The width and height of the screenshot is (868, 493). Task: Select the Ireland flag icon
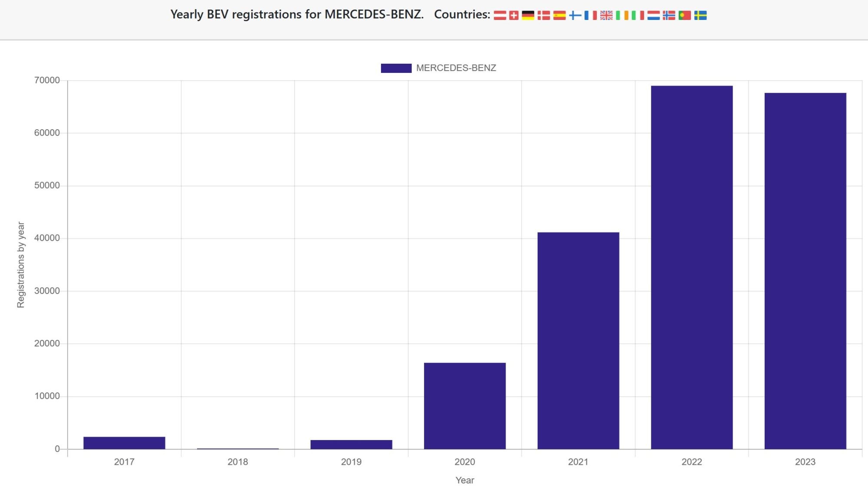(x=622, y=16)
